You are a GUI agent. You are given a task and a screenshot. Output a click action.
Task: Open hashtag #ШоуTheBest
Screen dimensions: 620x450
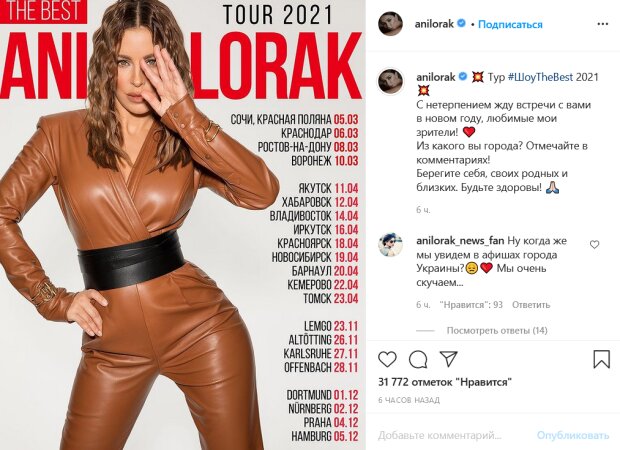[x=540, y=77]
